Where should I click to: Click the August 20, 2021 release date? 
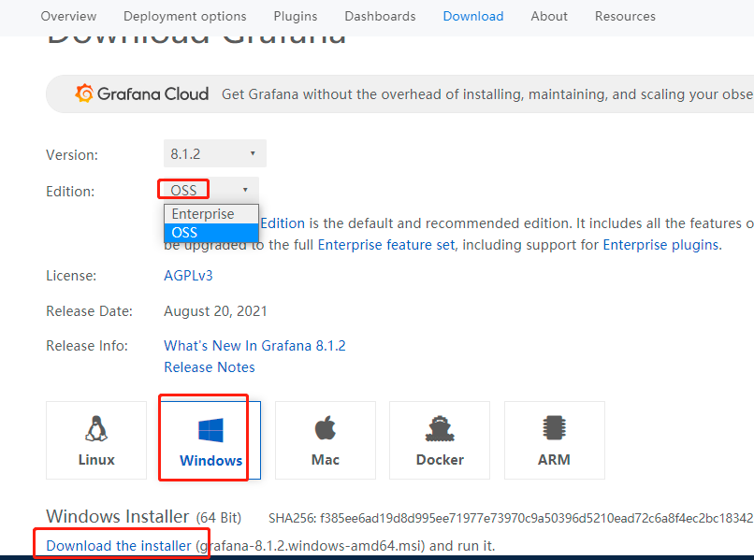tap(215, 311)
